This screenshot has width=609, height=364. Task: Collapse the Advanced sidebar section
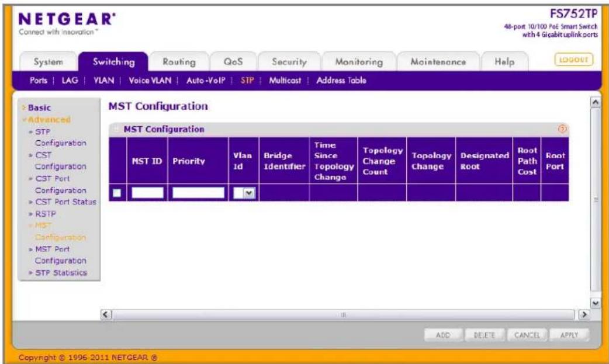pyautogui.click(x=49, y=120)
